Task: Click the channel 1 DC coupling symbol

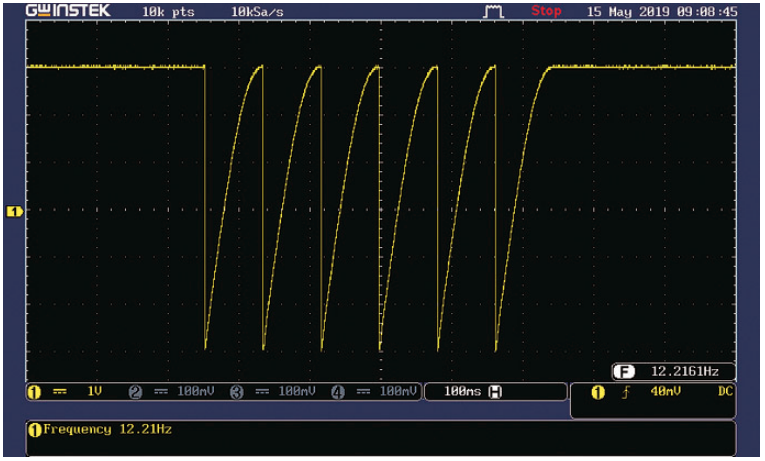Action: click(x=60, y=391)
